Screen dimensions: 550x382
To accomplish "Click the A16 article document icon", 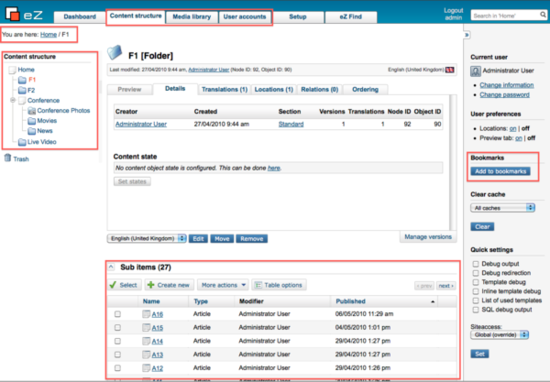I will point(146,314).
